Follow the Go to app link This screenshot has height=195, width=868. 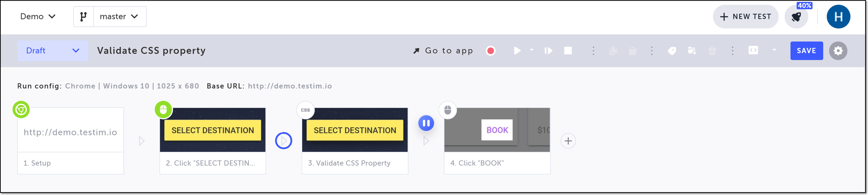443,51
